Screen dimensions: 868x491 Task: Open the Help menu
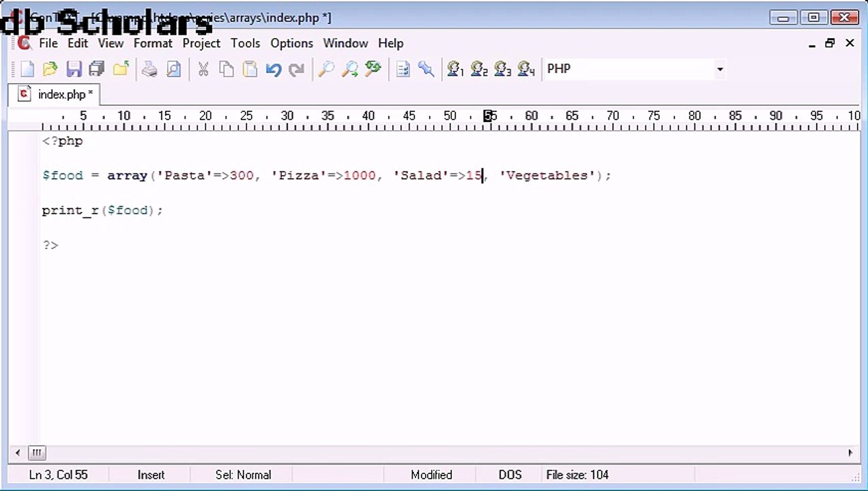pos(390,43)
